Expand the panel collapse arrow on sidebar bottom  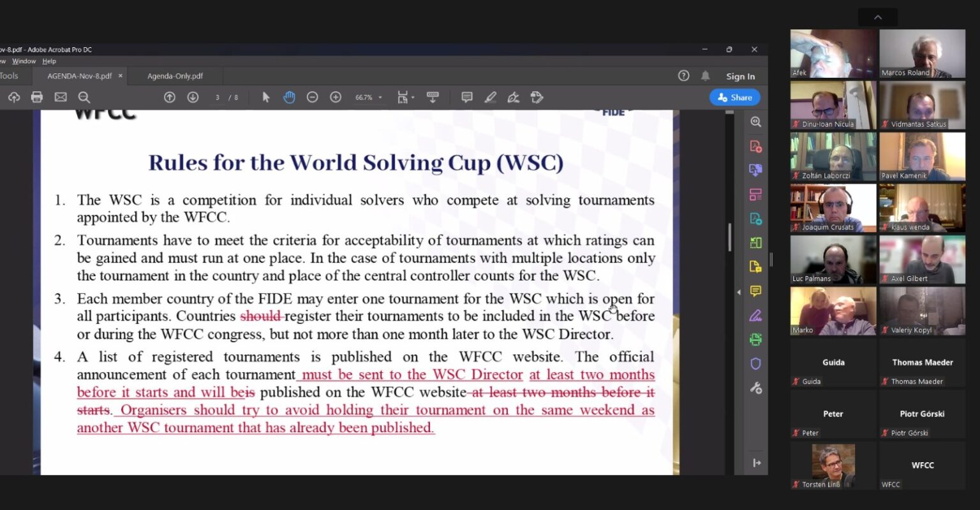[x=756, y=463]
